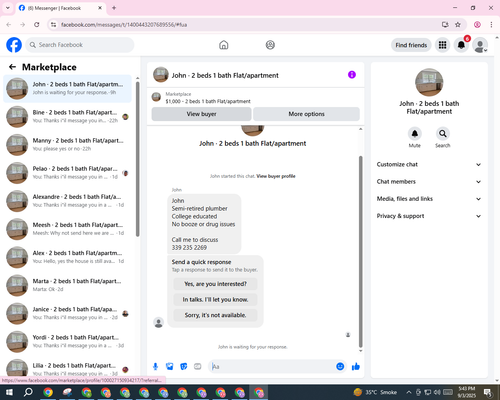Open the tab search dropdown arrow
The height and width of the screenshot is (400, 500).
[x=8, y=8]
